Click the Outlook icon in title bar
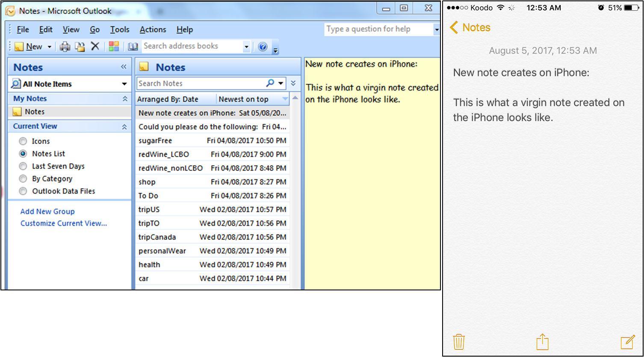Viewport: 644px width, 357px height. click(x=10, y=11)
